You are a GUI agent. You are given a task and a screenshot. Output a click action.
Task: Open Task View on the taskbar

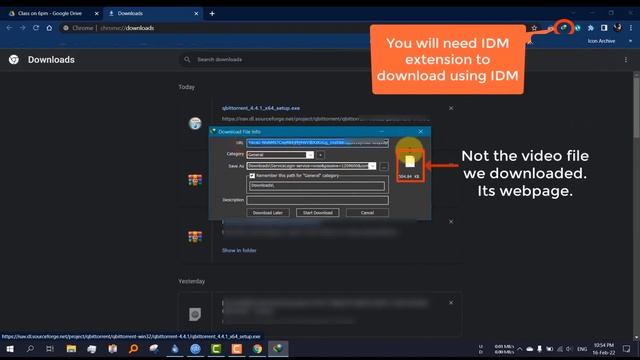point(50,349)
